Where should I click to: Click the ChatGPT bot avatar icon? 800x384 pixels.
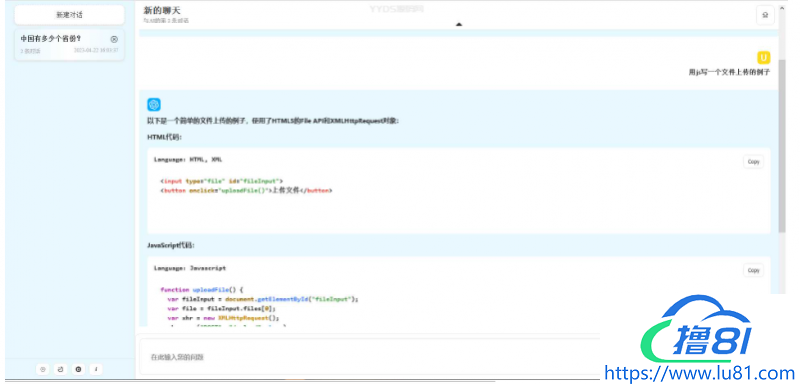tap(154, 105)
